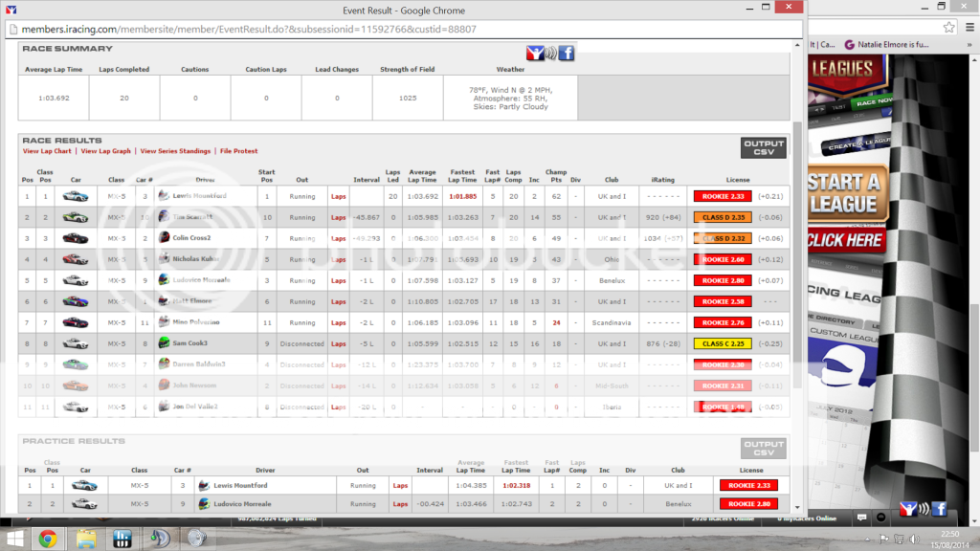Select the audio broadcast icon beside the Yahoo icon
980x551 pixels.
[x=550, y=54]
